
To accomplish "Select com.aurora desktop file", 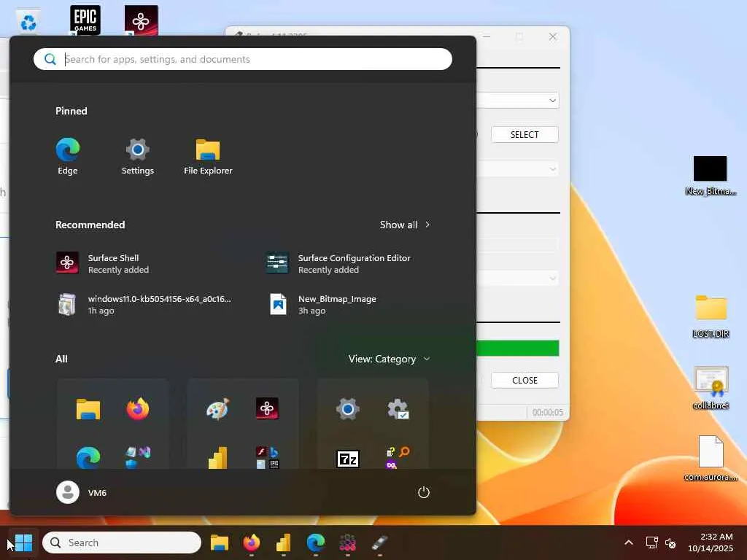I will (711, 459).
